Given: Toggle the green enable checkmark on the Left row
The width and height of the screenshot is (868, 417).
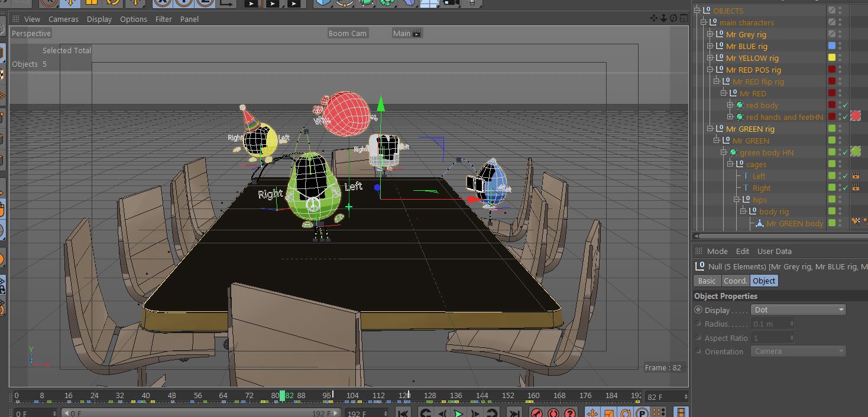Looking at the screenshot, I should [x=846, y=176].
